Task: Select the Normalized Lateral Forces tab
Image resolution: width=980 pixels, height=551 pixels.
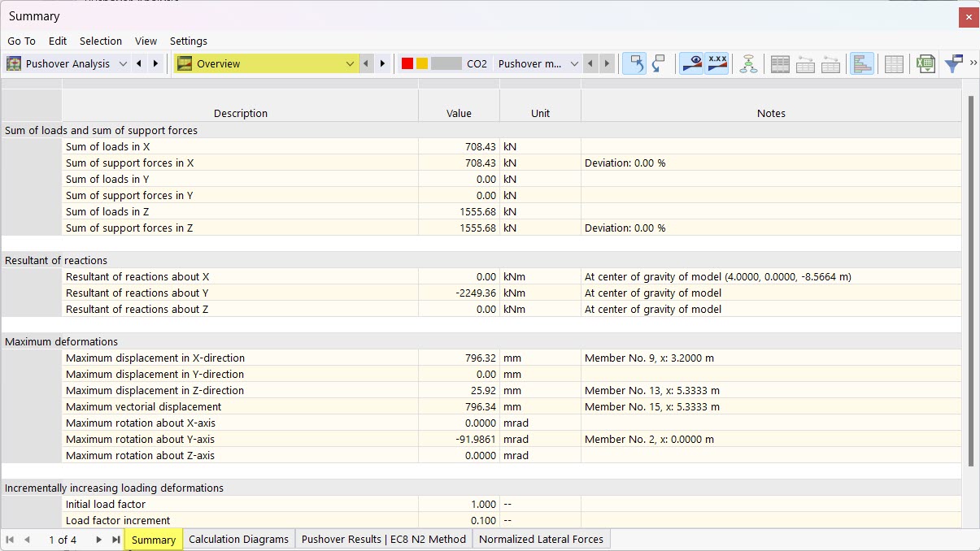Action: (x=540, y=539)
